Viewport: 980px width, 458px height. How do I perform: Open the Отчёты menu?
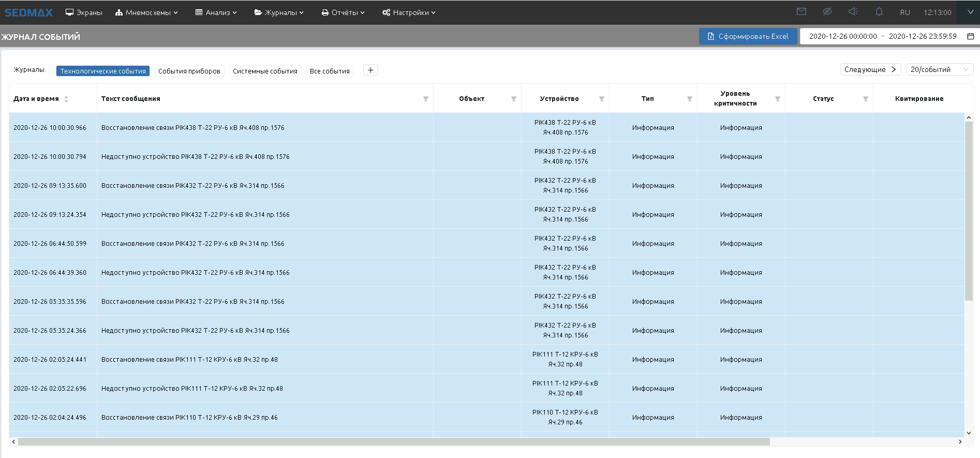tap(343, 12)
